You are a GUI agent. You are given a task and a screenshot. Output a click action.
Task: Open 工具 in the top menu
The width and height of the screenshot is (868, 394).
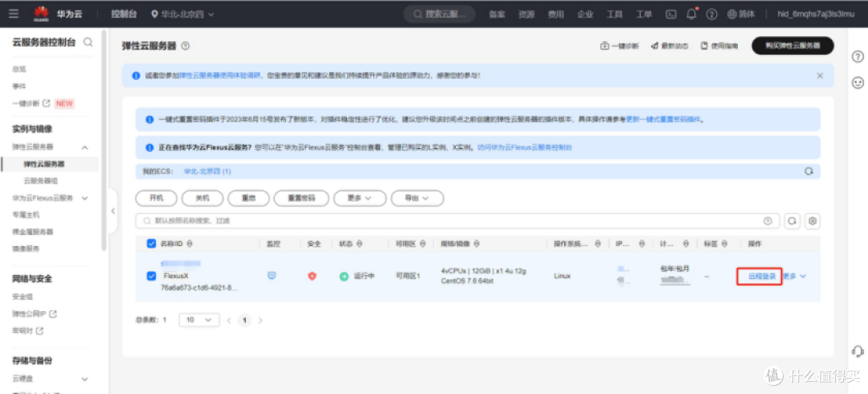pos(615,14)
